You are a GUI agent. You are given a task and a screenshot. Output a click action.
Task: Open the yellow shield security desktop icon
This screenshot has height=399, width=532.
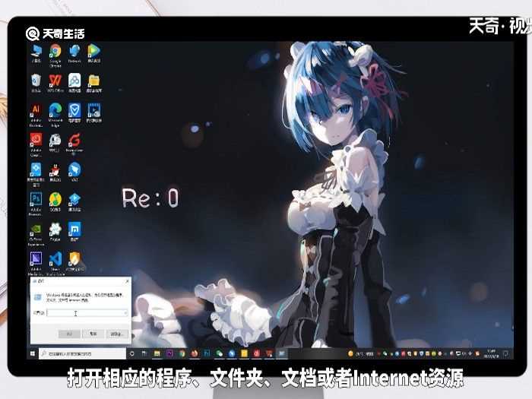click(x=75, y=261)
